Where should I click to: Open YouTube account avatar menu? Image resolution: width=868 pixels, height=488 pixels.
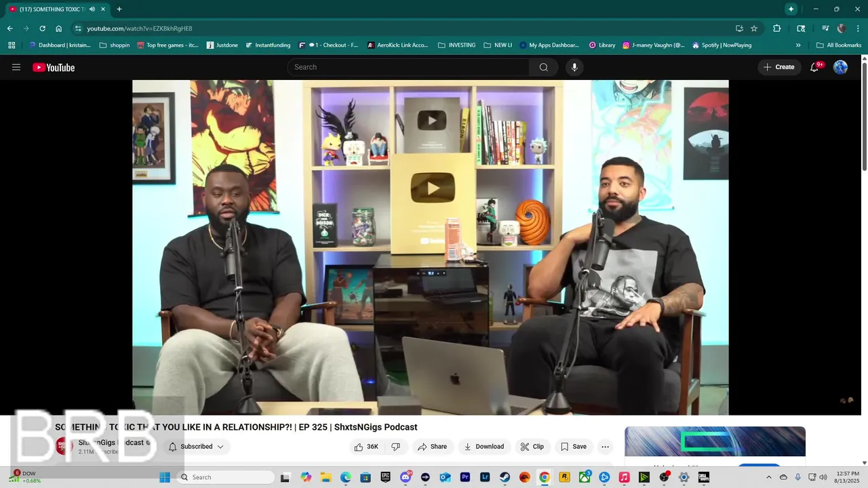point(840,67)
